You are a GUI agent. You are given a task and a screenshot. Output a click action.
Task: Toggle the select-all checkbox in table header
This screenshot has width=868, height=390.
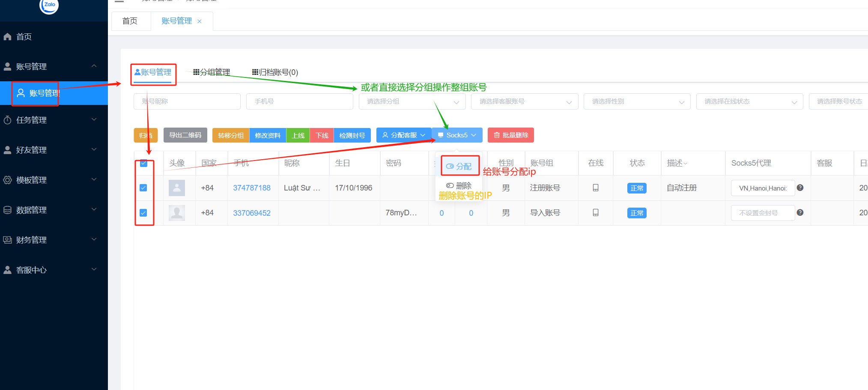[144, 163]
